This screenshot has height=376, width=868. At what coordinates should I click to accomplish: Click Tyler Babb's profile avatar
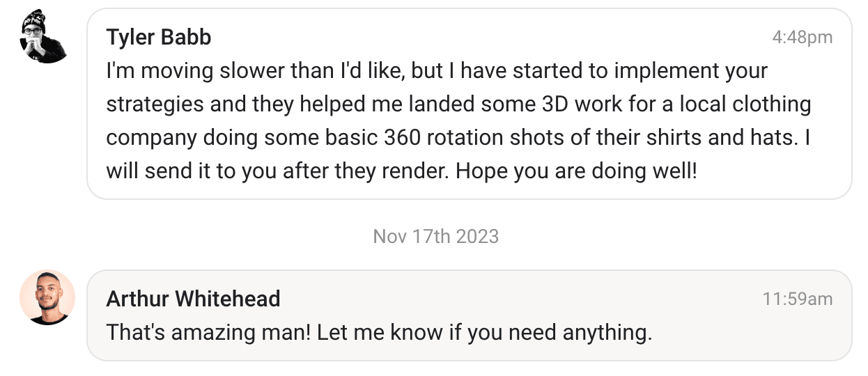pyautogui.click(x=44, y=36)
